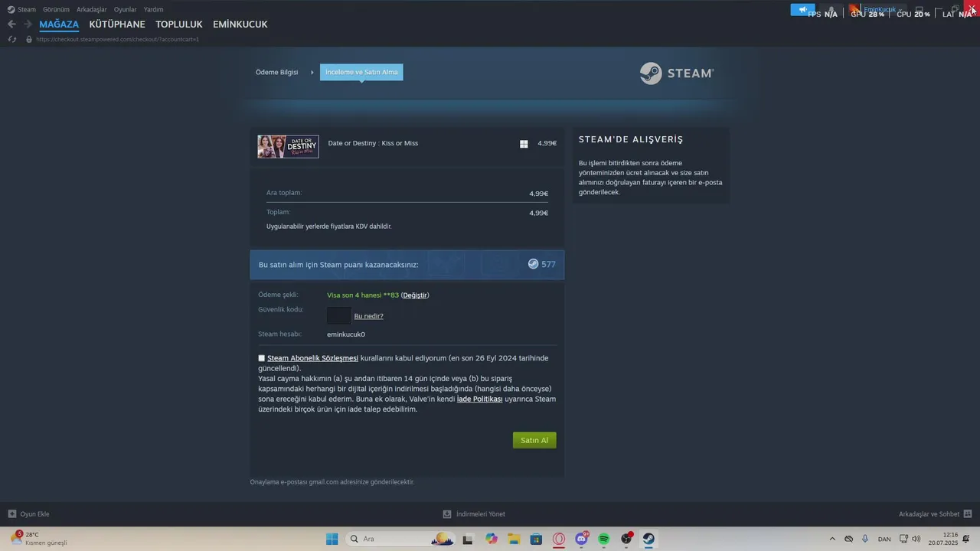Viewport: 980px width, 551px height.
Task: Open File Explorer from the taskbar
Action: [x=514, y=539]
